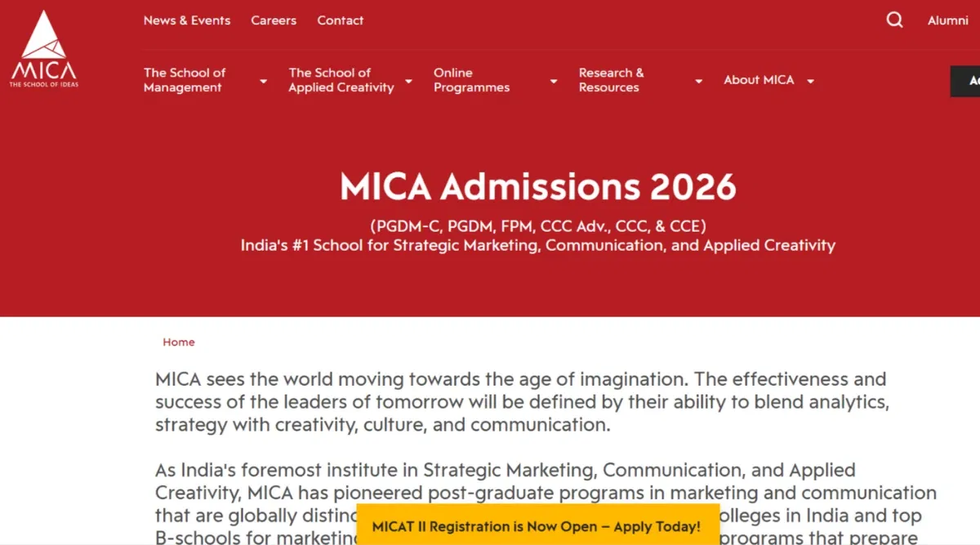Select The School of Management menu

tap(185, 80)
